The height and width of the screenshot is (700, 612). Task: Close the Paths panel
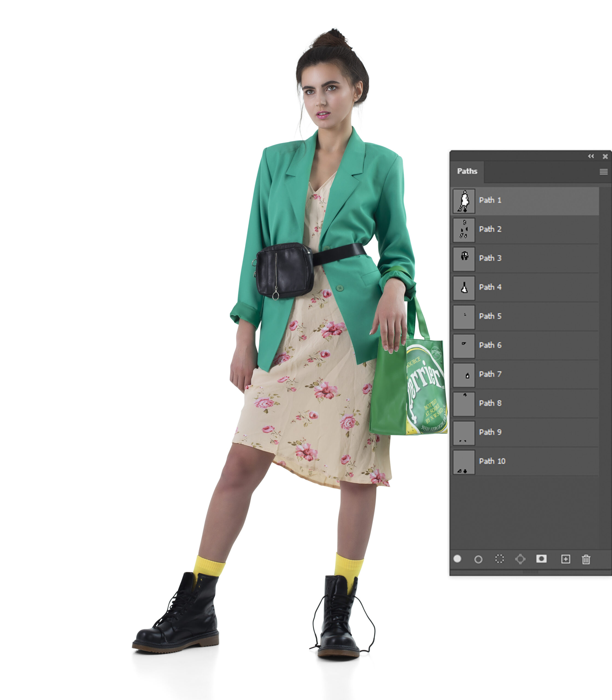[x=605, y=156]
